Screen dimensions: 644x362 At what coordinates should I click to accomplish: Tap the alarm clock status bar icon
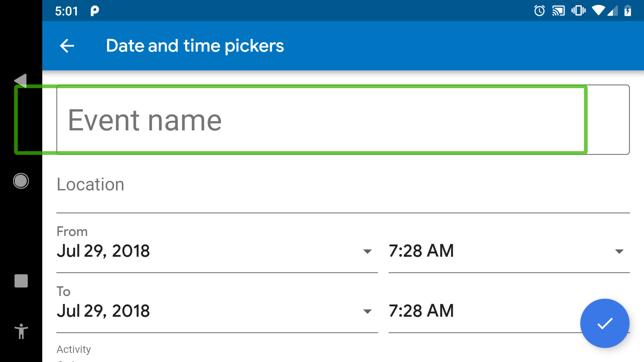pyautogui.click(x=539, y=11)
